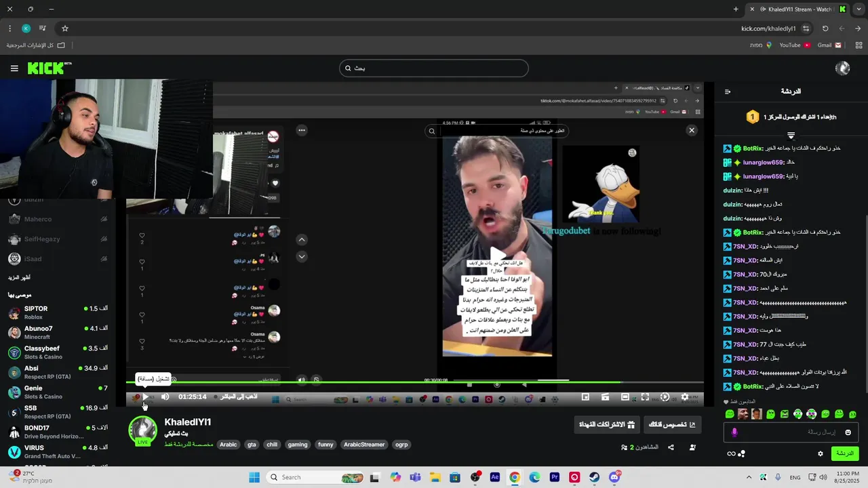Click the chat message input field

(791, 432)
